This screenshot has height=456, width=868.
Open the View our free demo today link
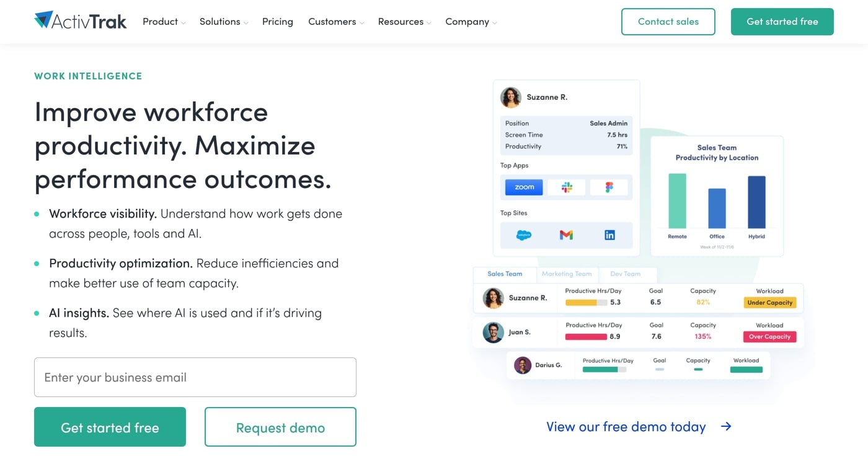626,427
